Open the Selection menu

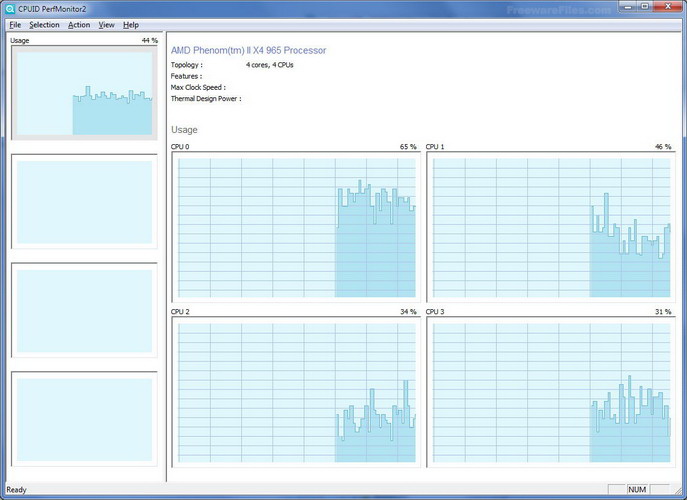tap(44, 25)
